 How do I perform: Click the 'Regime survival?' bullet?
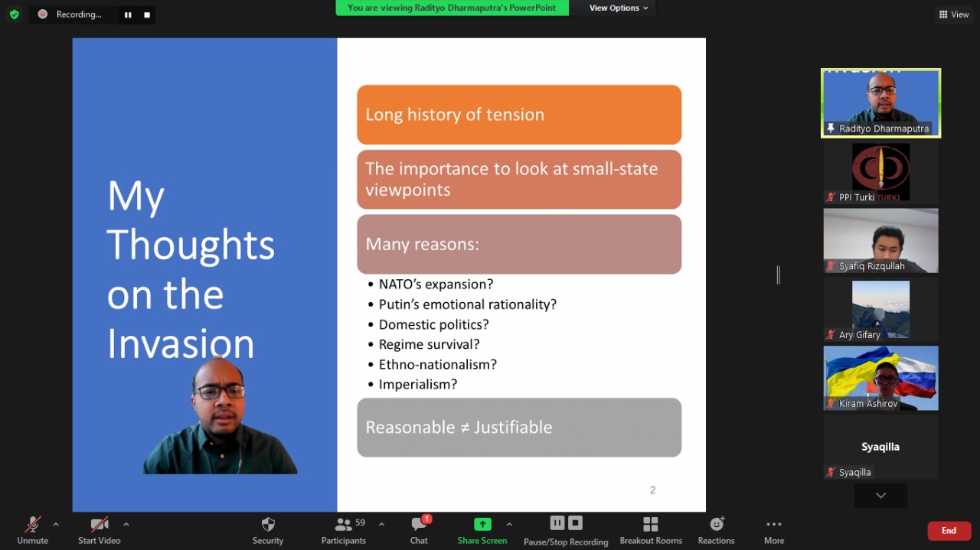[429, 344]
